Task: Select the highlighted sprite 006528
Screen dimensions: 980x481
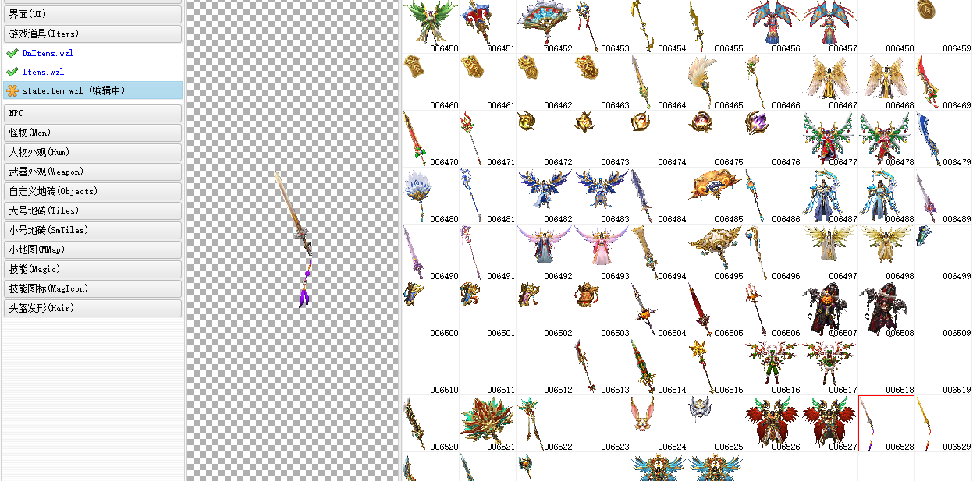Action: 886,423
